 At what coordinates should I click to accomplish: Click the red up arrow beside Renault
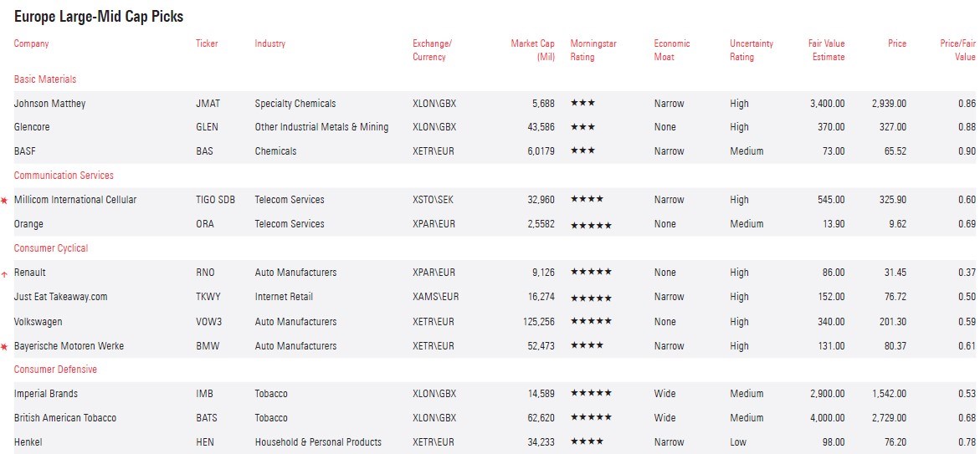click(x=4, y=273)
